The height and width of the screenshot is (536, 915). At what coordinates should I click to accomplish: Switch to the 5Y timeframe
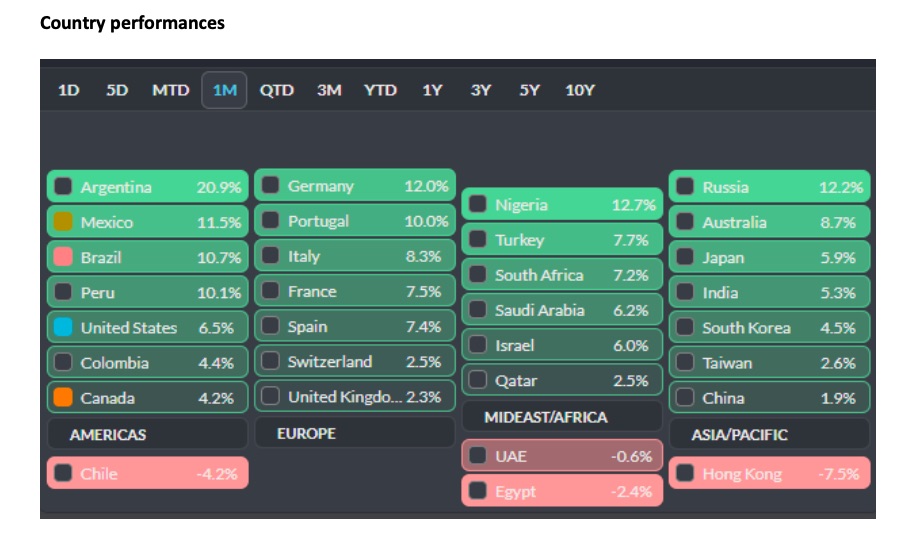pos(529,90)
